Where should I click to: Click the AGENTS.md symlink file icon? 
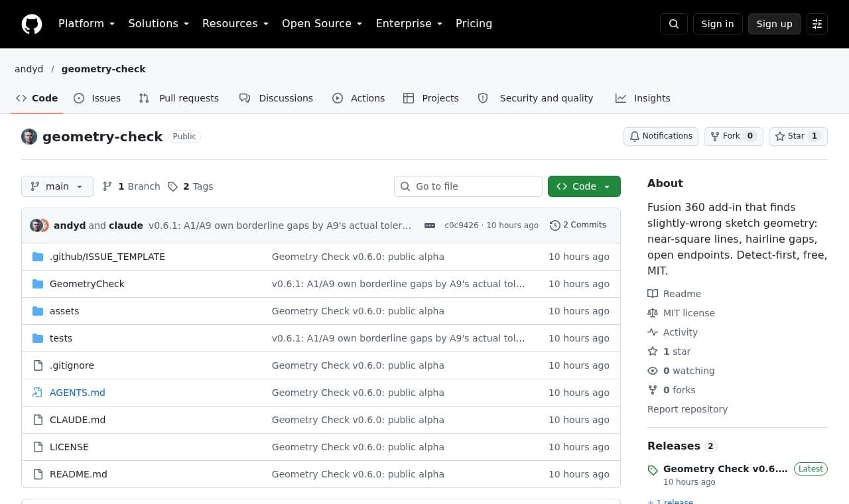pos(38,393)
